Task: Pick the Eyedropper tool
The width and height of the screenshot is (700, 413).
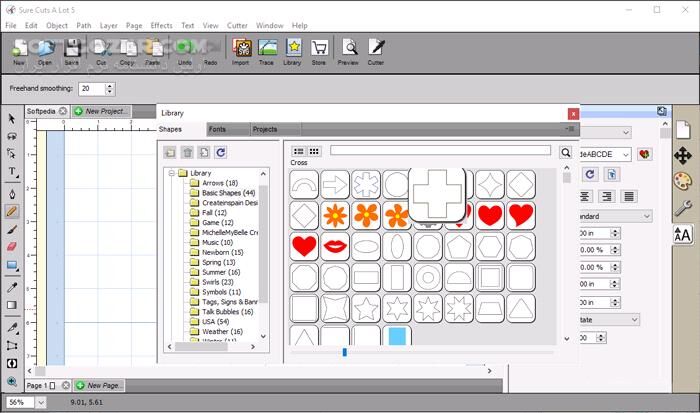Action: (12, 287)
